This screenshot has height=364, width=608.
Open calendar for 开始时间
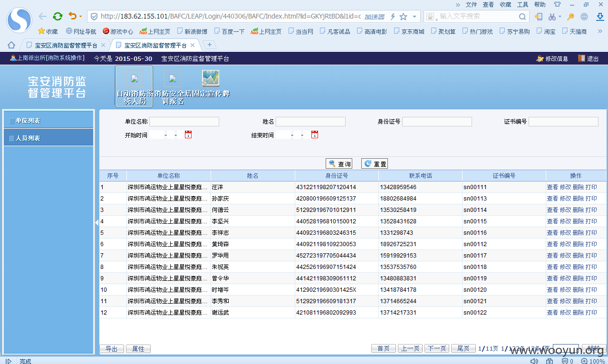coord(188,134)
